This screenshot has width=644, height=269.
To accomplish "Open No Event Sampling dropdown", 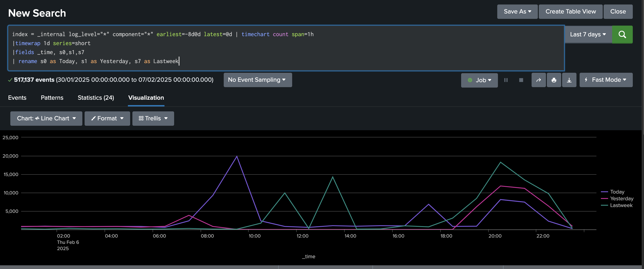I will [258, 80].
